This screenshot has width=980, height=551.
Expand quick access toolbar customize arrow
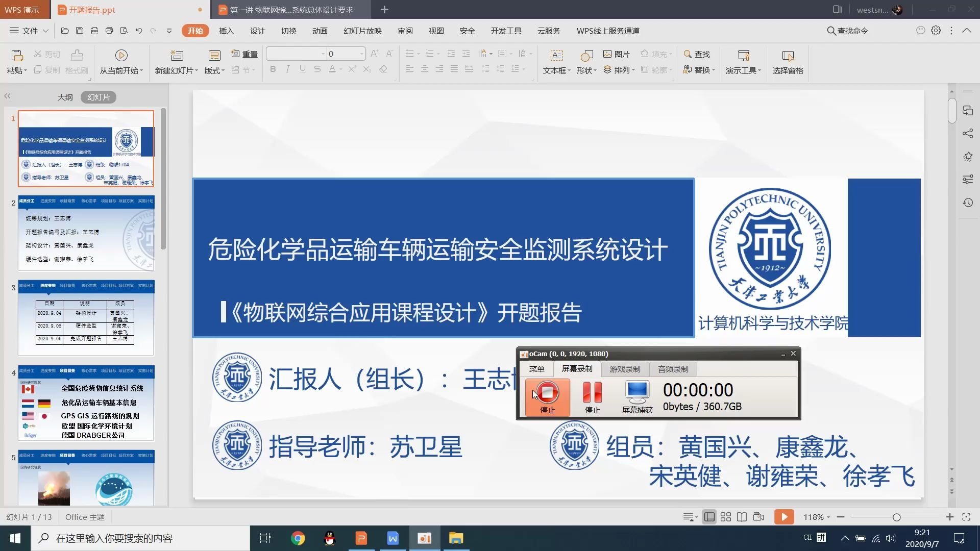169,31
